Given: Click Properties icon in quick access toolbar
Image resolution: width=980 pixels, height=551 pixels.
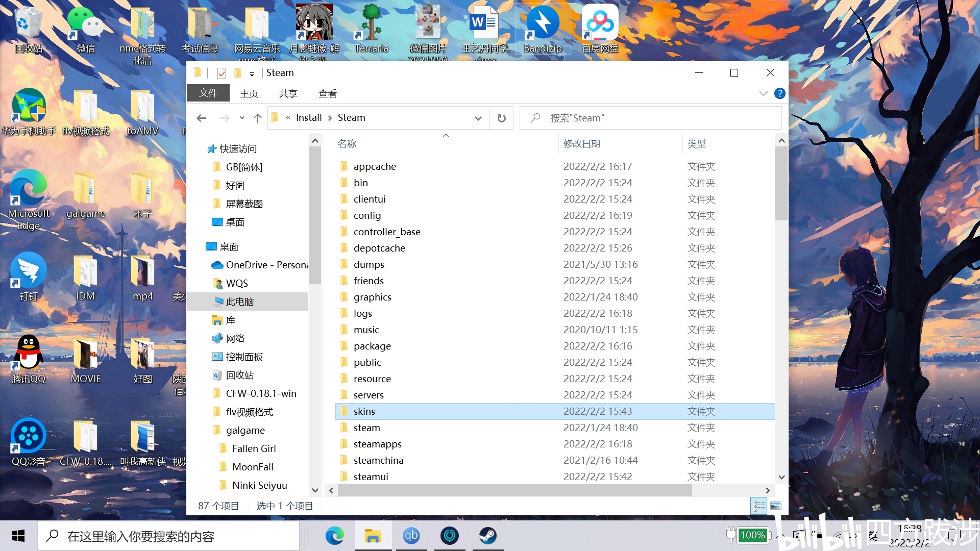Looking at the screenshot, I should [x=222, y=73].
